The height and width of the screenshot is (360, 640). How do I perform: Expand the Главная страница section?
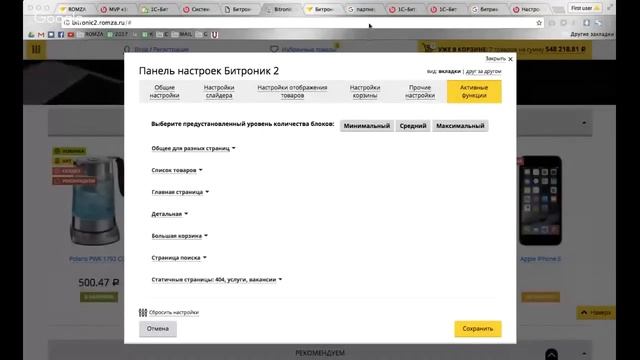point(180,192)
